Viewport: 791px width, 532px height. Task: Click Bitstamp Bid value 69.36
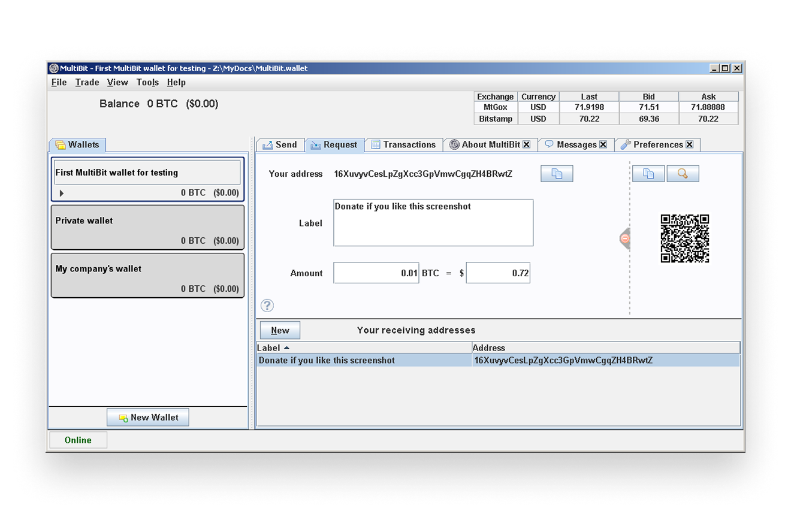point(649,119)
